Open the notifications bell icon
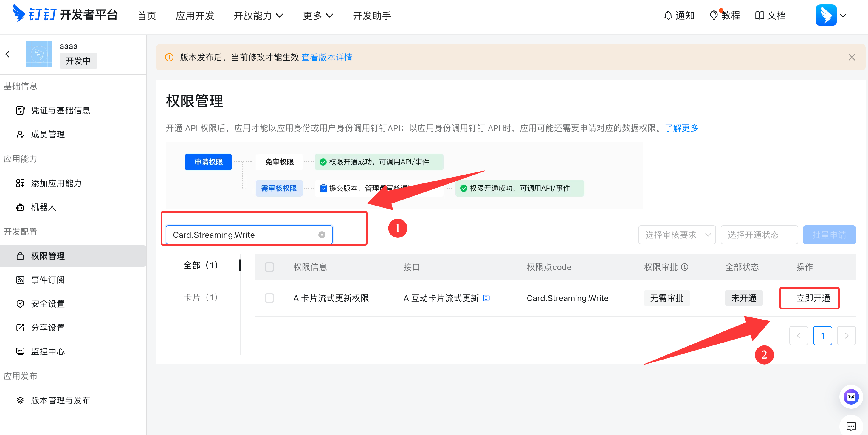This screenshot has width=868, height=435. pyautogui.click(x=668, y=16)
